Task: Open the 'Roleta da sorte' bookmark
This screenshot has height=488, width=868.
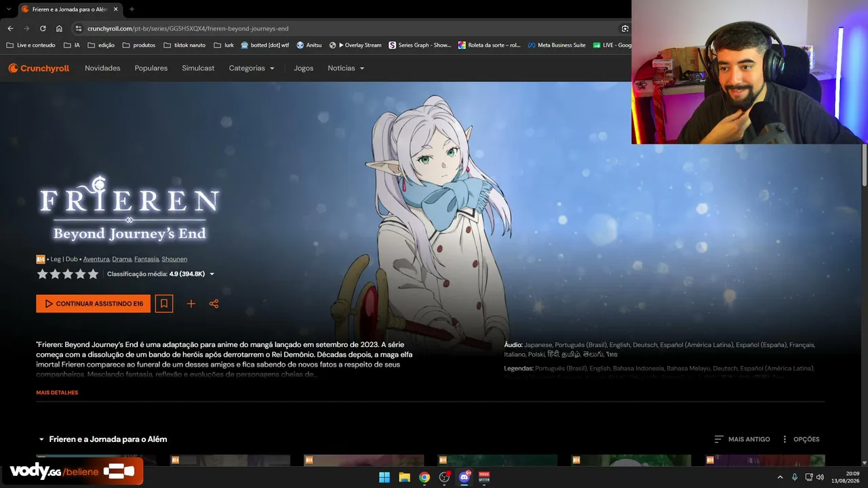Action: click(490, 45)
